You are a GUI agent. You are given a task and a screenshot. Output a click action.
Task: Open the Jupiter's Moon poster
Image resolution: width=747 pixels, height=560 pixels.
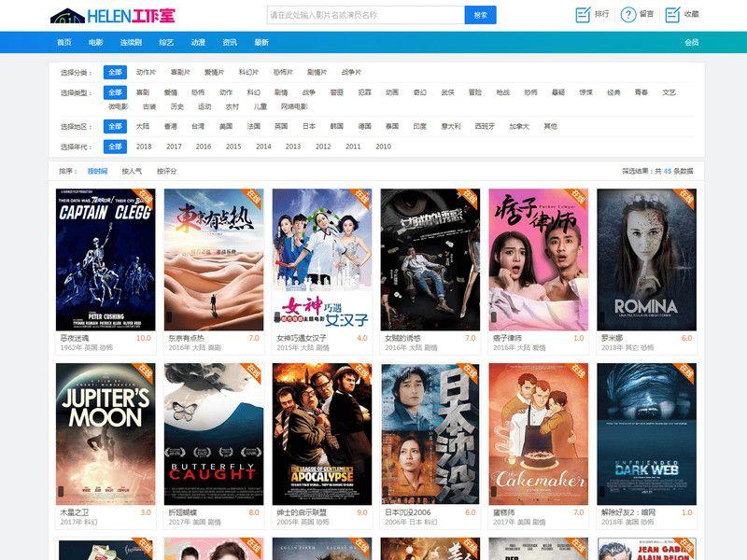[106, 434]
